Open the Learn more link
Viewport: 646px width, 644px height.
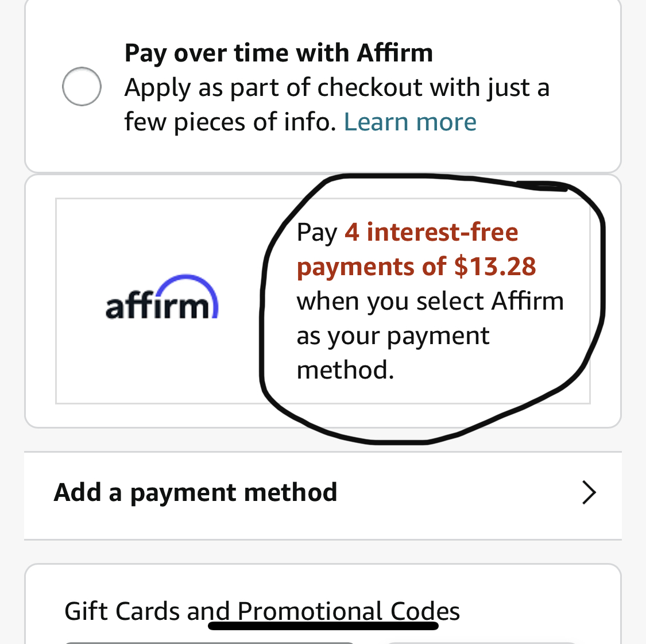coord(409,121)
